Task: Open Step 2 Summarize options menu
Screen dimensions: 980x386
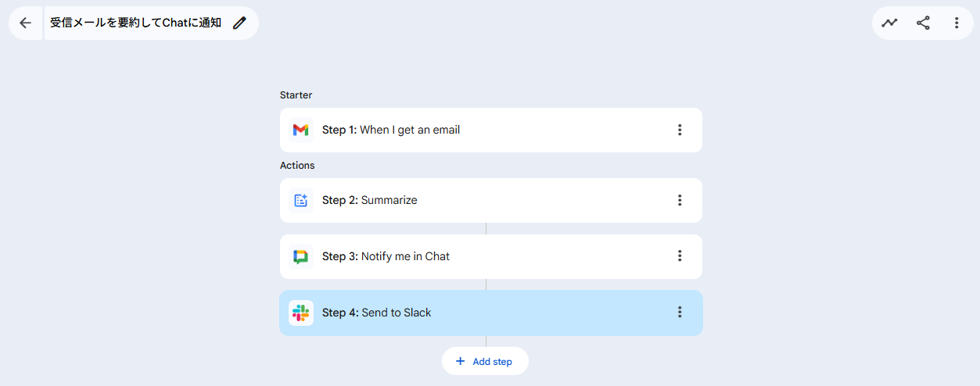Action: 680,200
